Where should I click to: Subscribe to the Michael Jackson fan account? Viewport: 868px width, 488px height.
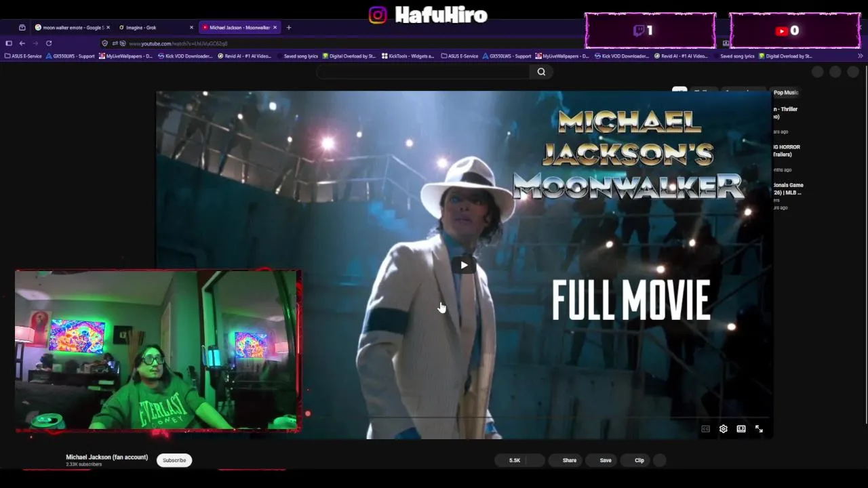click(x=174, y=460)
